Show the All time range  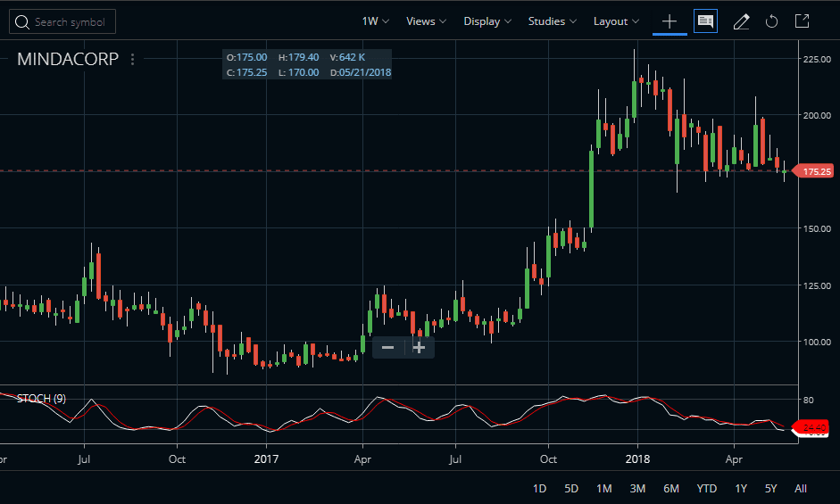click(x=801, y=489)
